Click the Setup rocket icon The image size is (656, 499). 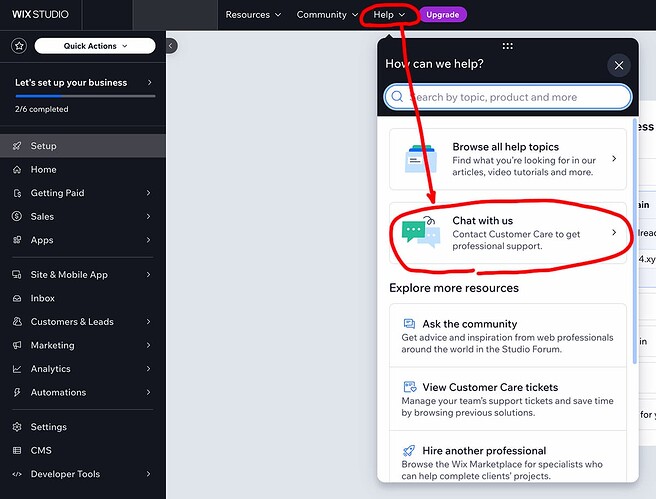point(17,146)
